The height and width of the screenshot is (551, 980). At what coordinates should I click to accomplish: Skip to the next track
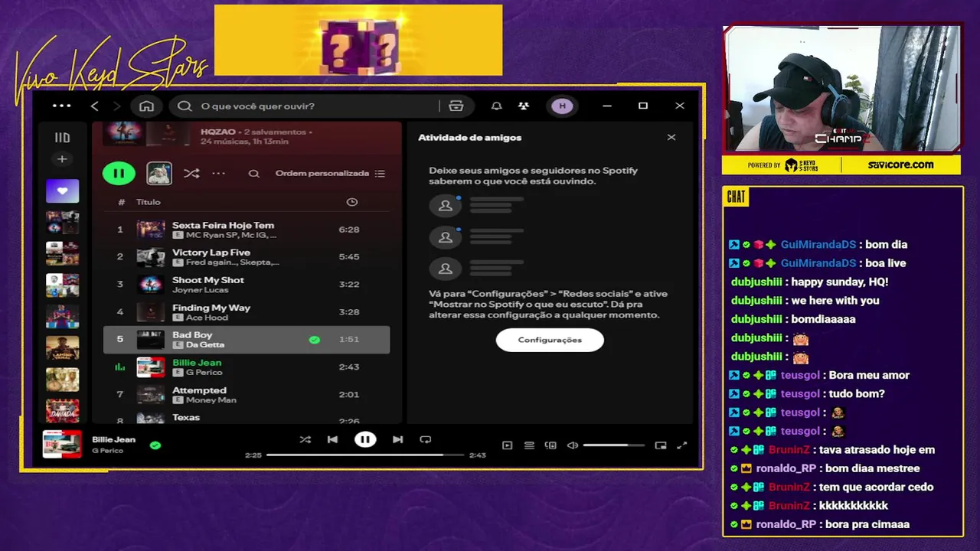coord(397,439)
